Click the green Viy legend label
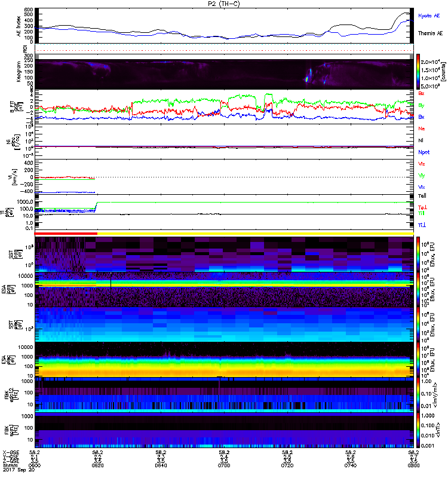Screen dimensions: 448x478 [x=422, y=176]
